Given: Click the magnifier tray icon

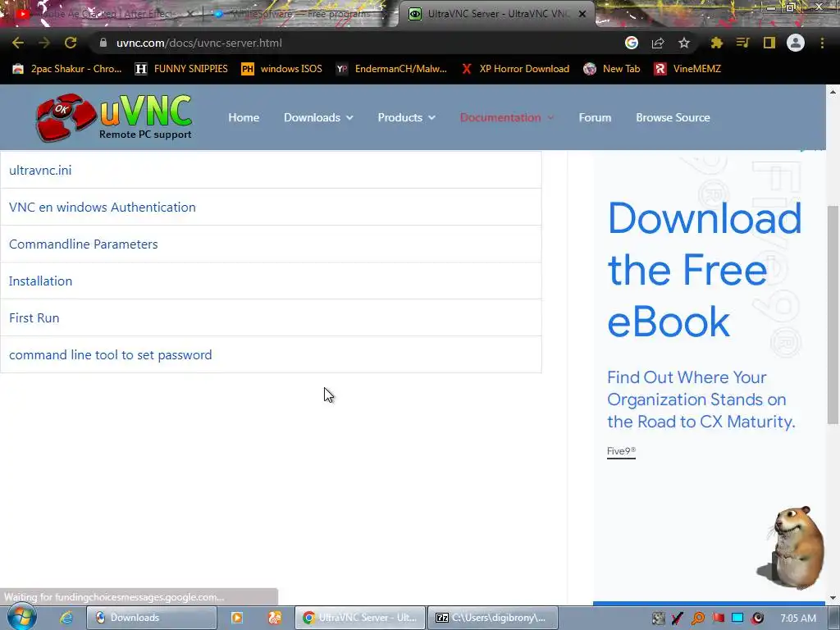Looking at the screenshot, I should pos(698,619).
